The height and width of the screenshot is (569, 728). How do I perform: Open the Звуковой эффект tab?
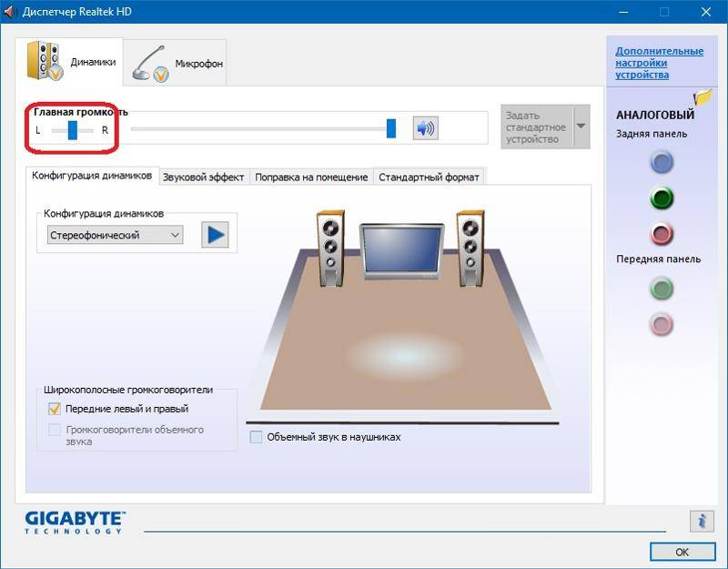tap(203, 177)
